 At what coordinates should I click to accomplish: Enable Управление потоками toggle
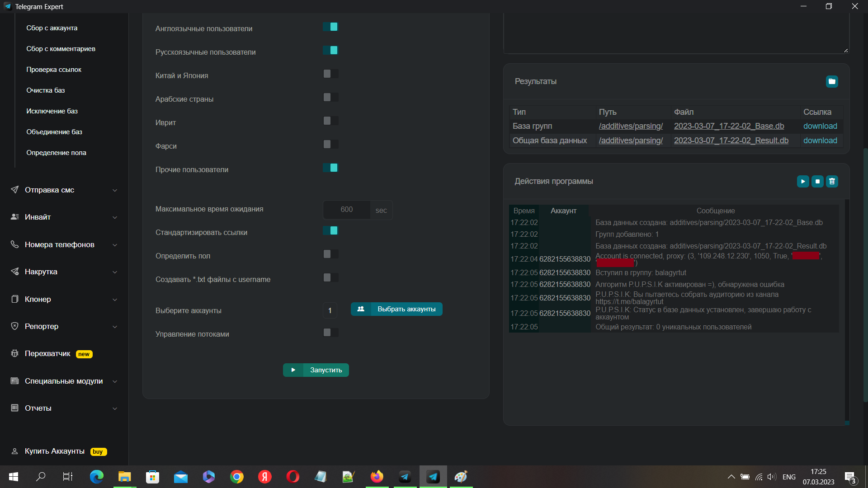(x=330, y=333)
